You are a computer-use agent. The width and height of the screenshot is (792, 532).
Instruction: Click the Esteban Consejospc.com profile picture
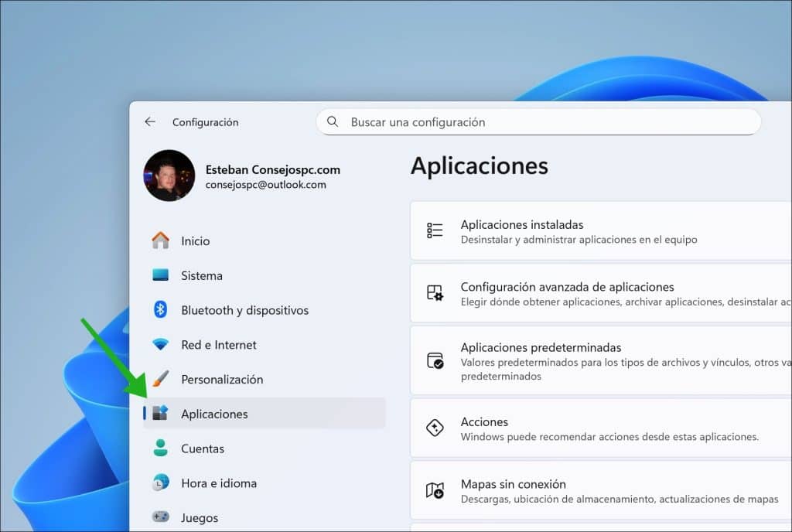coord(169,176)
